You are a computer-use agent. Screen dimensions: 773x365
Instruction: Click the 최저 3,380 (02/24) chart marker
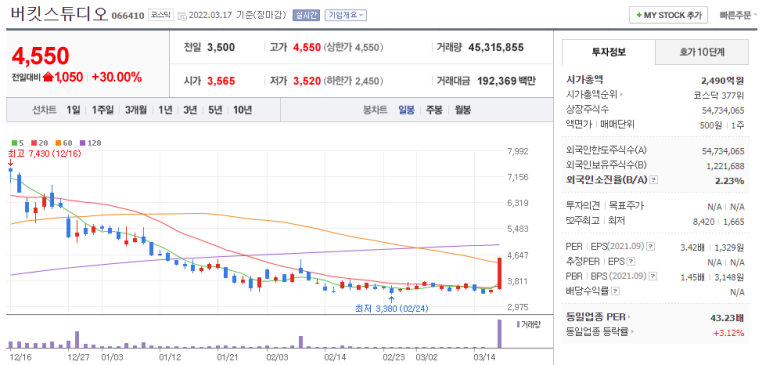coord(391,308)
